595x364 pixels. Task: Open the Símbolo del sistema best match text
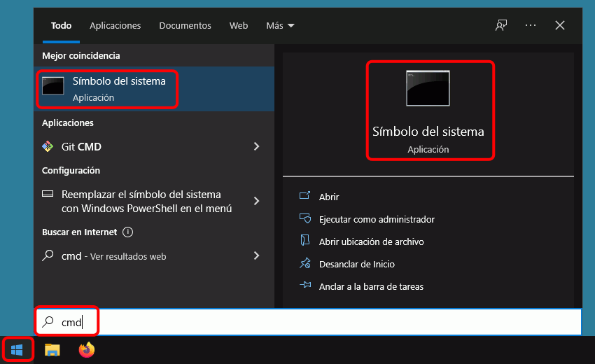[x=119, y=81]
